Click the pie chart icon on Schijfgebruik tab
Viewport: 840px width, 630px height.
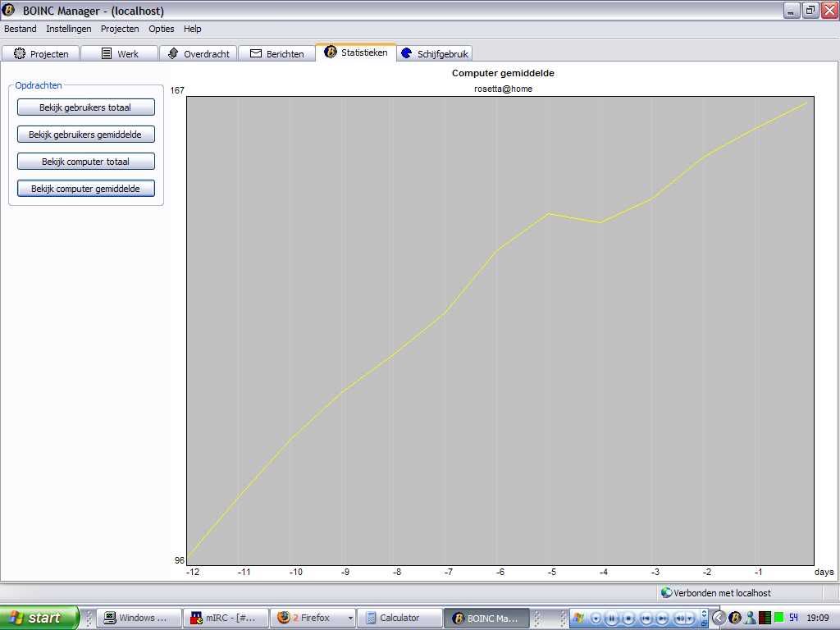pos(406,53)
